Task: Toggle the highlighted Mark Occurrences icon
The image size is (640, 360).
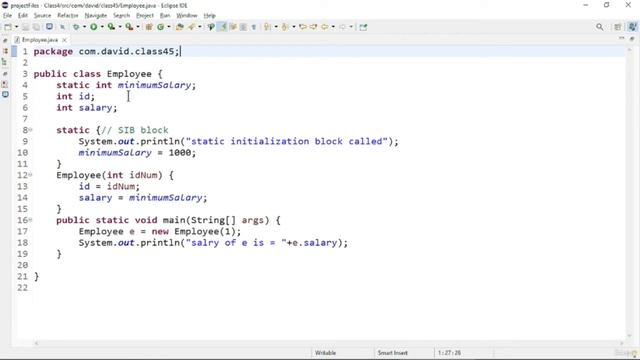Action: pos(222,27)
